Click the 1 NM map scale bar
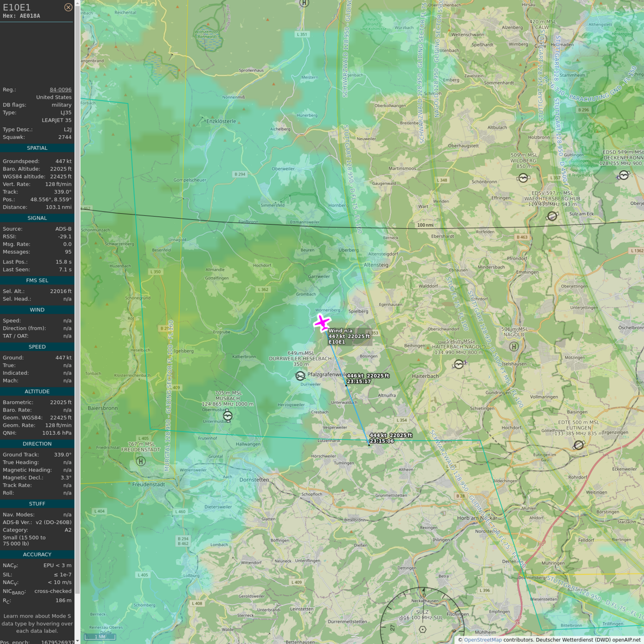Image resolution: width=644 pixels, height=644 pixels. coord(100,637)
